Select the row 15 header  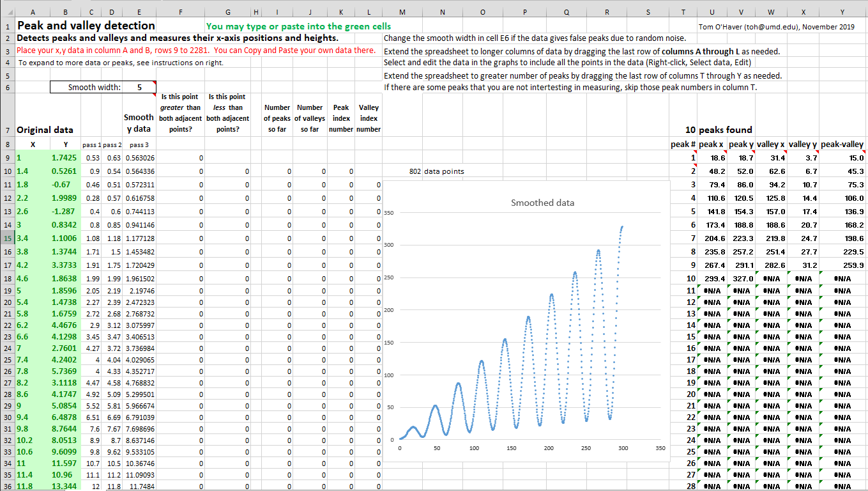tap(7, 238)
